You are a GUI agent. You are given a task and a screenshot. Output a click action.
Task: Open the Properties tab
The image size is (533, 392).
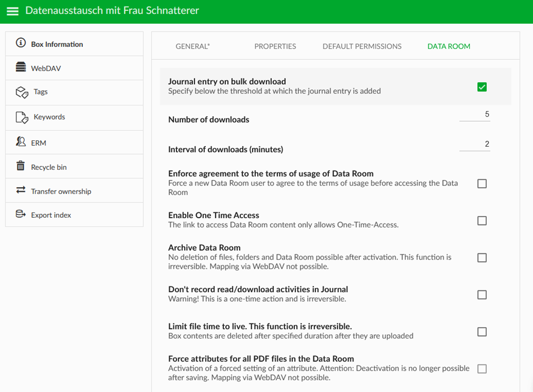coord(275,46)
